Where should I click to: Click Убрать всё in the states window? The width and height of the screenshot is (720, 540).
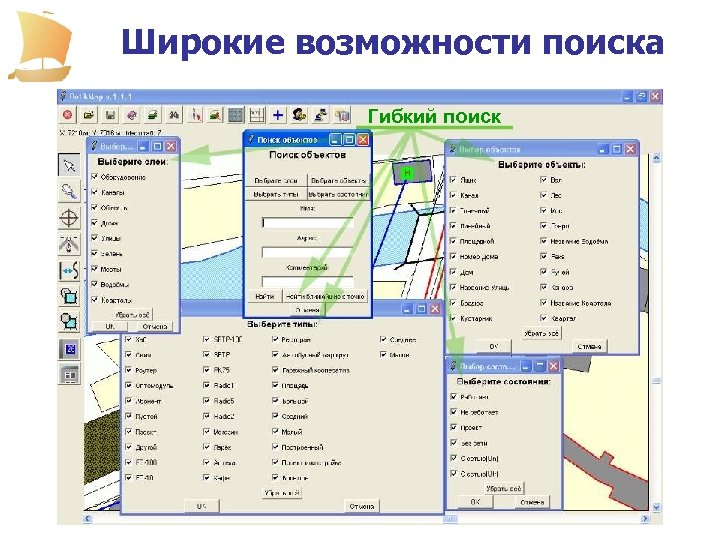click(x=504, y=489)
